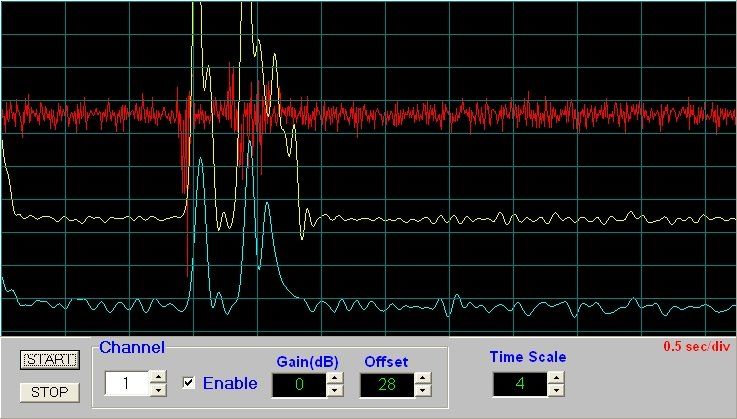This screenshot has width=737, height=419.
Task: Click the Channel group label
Action: [x=132, y=348]
